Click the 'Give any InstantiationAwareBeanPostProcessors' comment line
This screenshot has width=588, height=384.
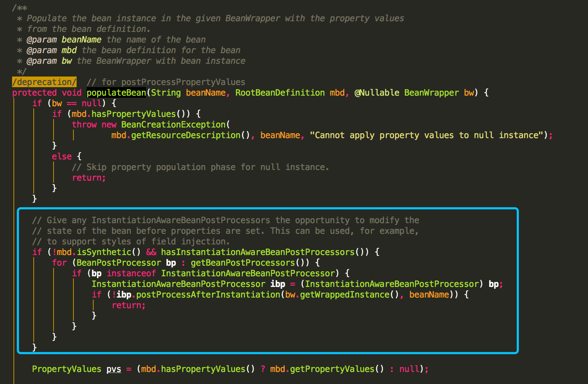point(226,220)
